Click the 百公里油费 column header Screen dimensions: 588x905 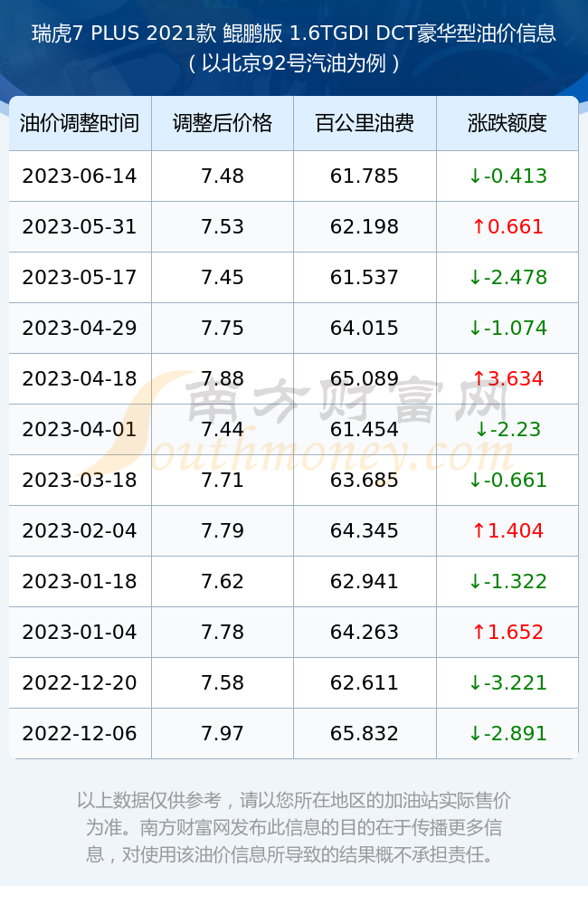coord(365,123)
